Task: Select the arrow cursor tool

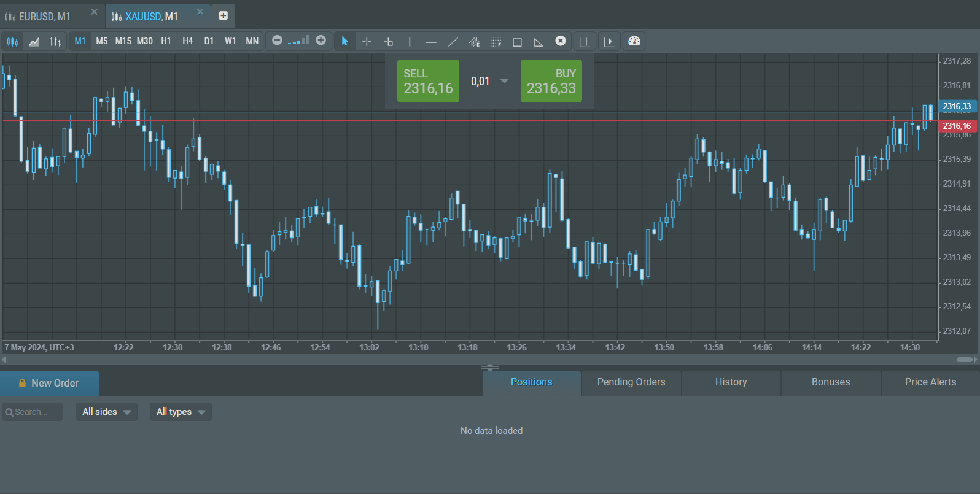Action: coord(344,41)
